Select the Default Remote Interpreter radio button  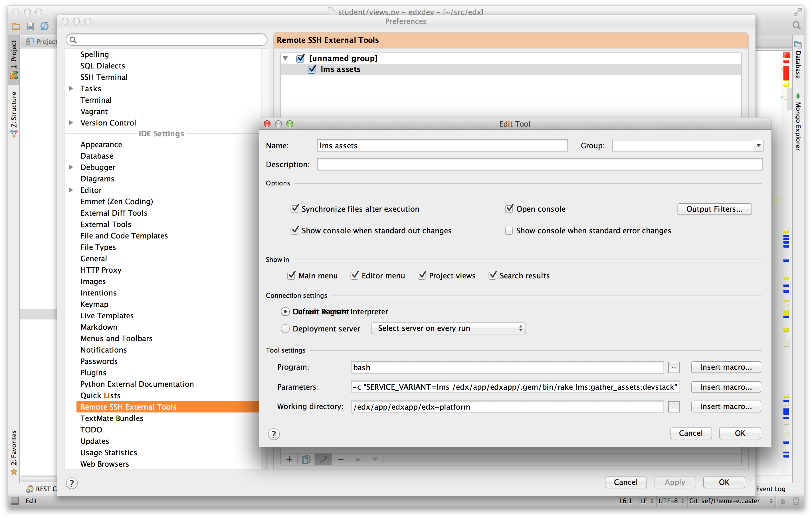(x=285, y=312)
